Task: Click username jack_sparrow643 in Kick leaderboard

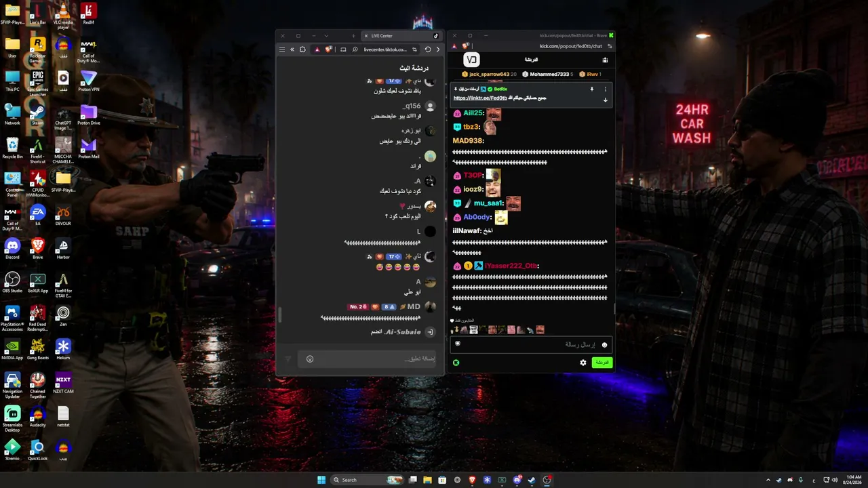Action: [489, 74]
